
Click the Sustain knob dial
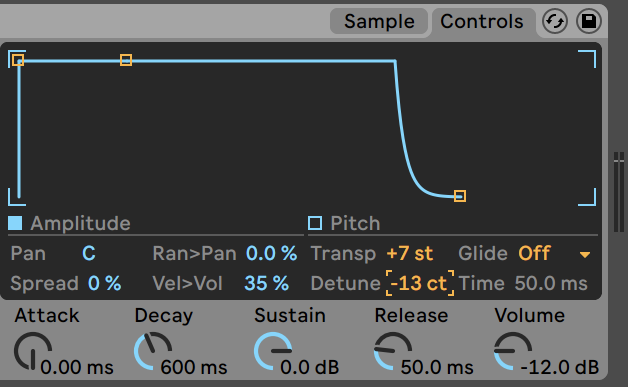tap(273, 351)
